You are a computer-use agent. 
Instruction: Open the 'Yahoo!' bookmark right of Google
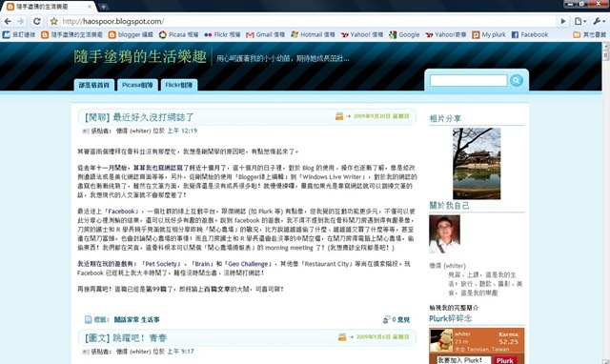446,34
